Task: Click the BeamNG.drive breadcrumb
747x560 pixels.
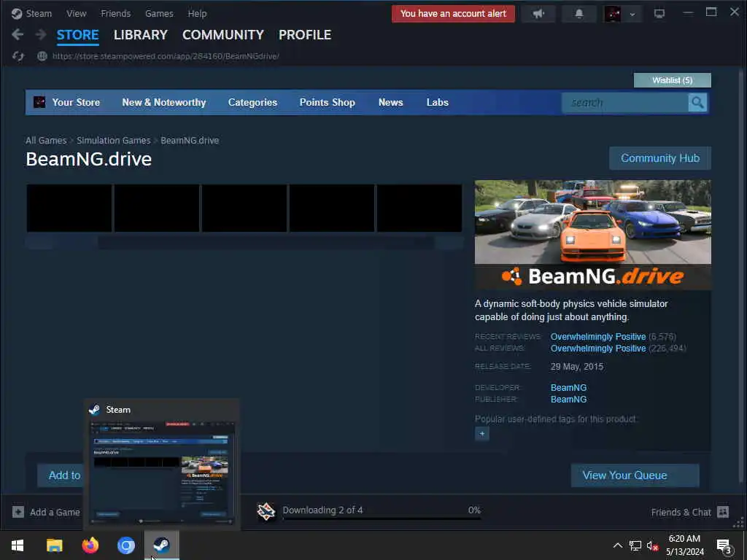Action: click(x=190, y=141)
